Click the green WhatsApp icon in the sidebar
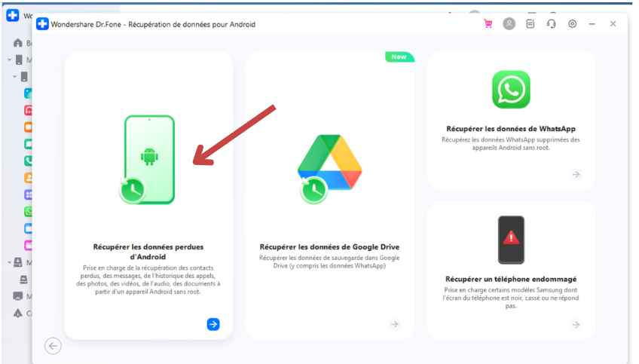The width and height of the screenshot is (639, 364). tap(28, 212)
